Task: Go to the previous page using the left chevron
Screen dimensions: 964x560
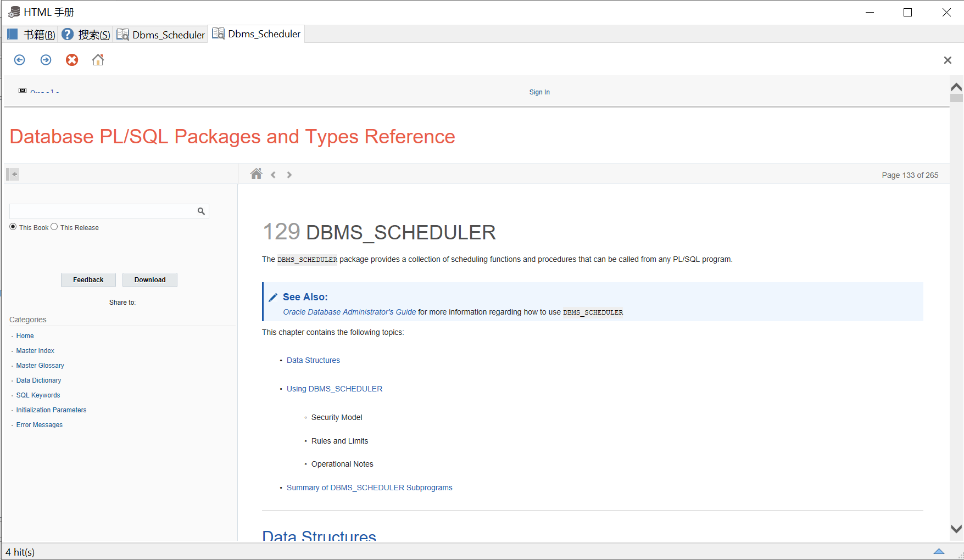Action: tap(273, 175)
